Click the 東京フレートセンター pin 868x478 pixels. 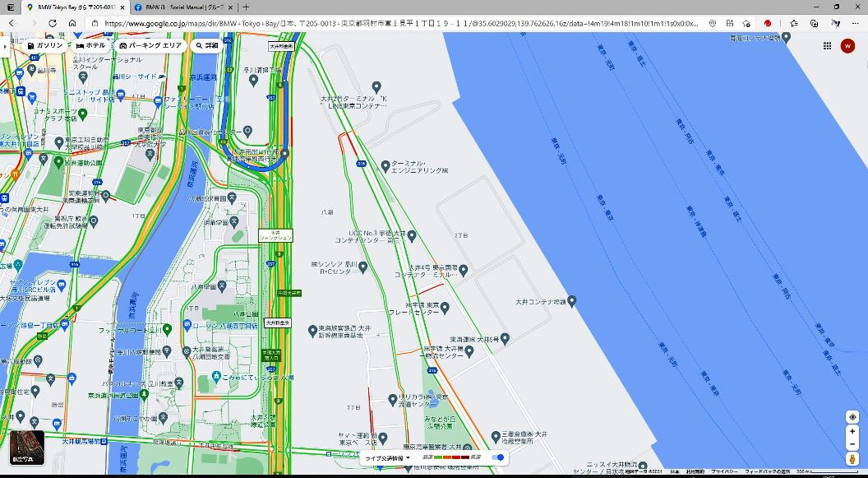tap(445, 307)
